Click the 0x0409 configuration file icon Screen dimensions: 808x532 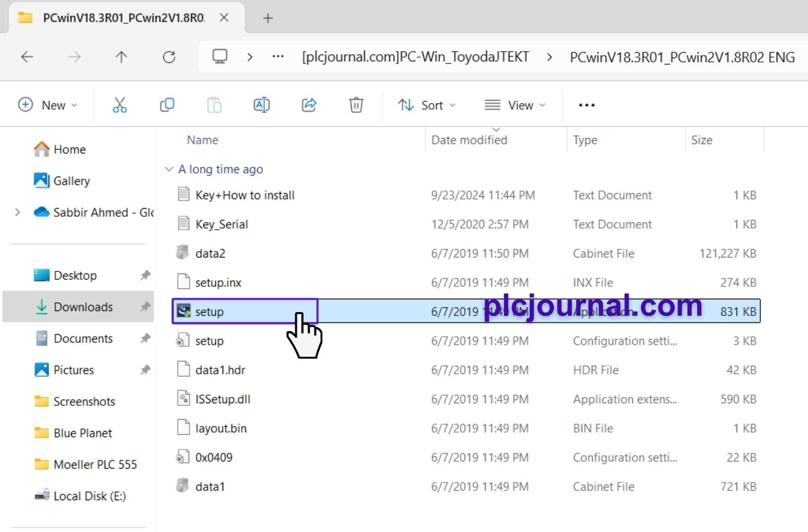[x=182, y=457]
